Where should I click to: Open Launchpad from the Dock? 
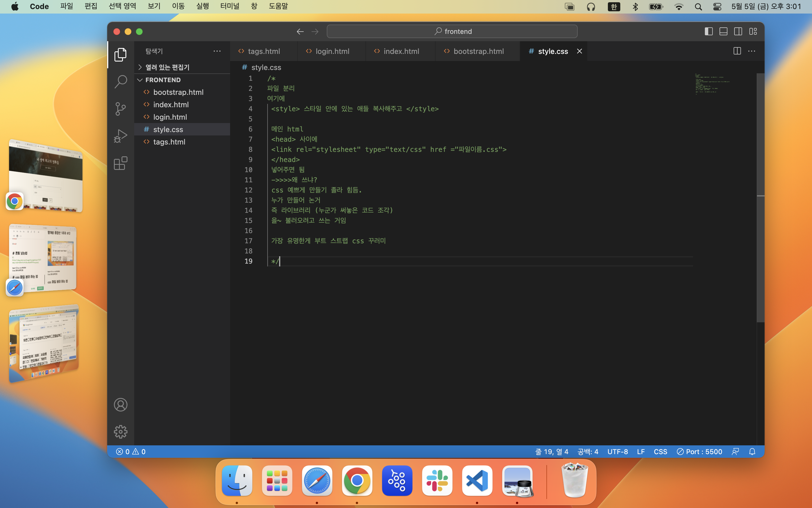[x=277, y=480]
